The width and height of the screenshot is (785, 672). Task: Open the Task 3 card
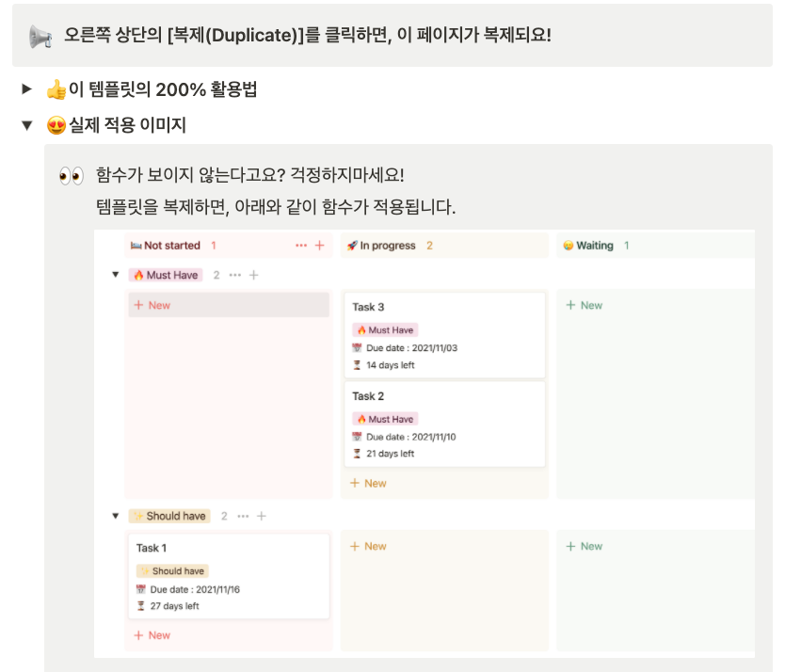[444, 335]
